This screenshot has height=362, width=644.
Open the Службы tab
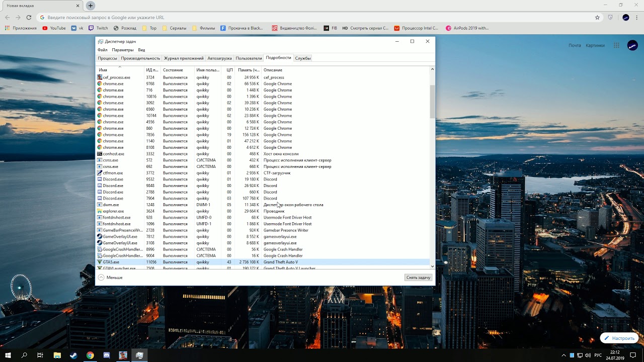(303, 58)
